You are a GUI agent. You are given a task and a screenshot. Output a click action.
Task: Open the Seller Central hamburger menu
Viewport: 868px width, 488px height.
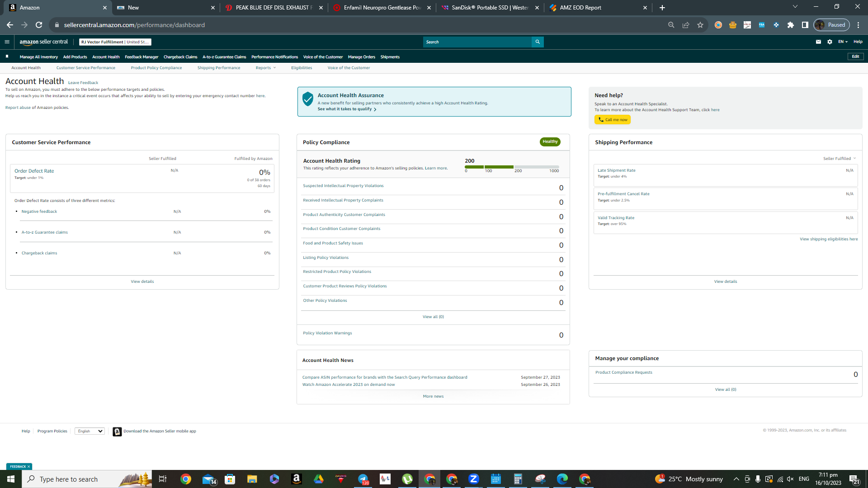click(x=7, y=42)
